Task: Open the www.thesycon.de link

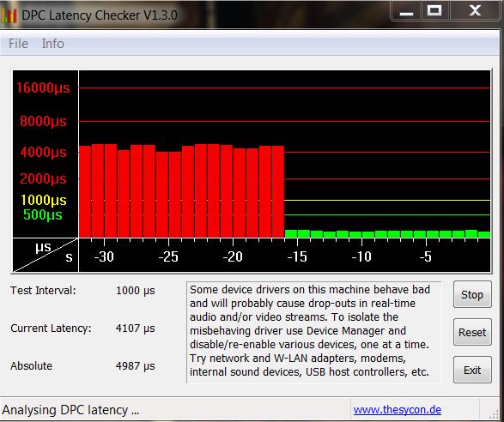Action: 398,410
